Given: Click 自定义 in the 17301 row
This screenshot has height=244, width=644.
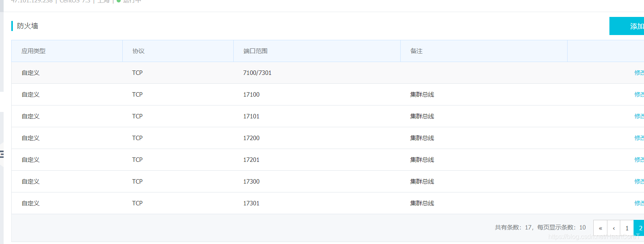Looking at the screenshot, I should pos(31,203).
